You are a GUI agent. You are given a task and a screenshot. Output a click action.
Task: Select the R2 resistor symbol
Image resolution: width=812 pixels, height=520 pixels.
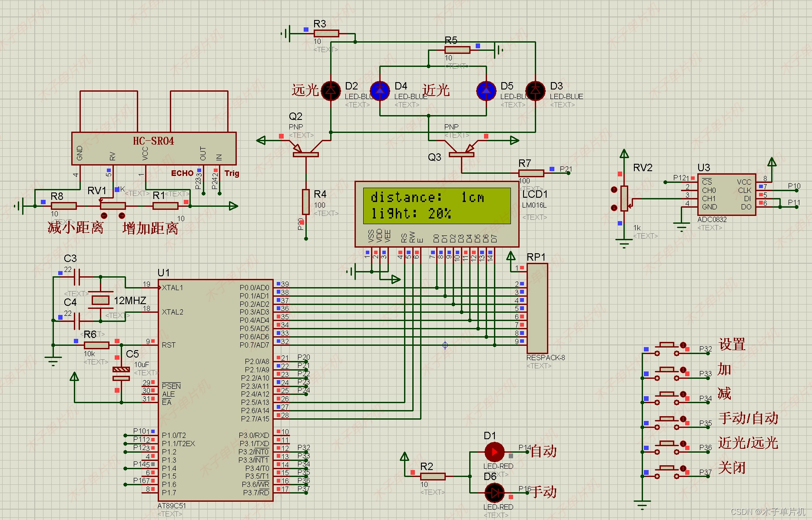tap(433, 477)
